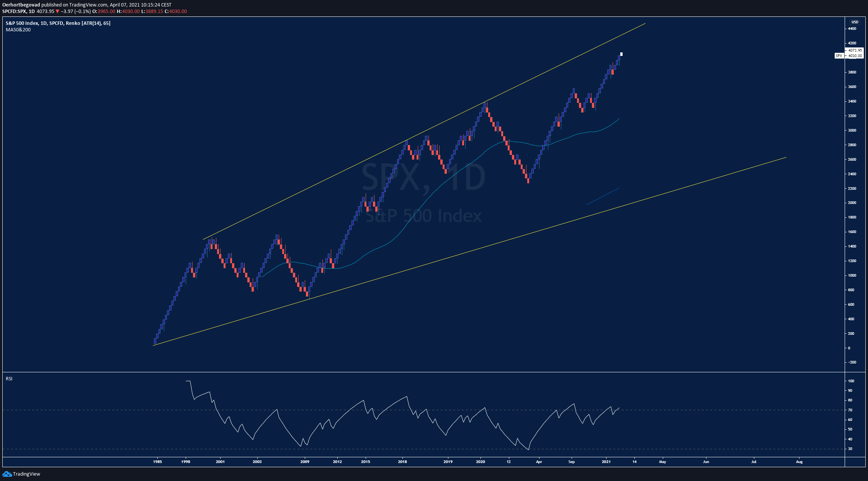Click the 2000 price axis label
Screen dimensions: 868x481
click(852, 203)
